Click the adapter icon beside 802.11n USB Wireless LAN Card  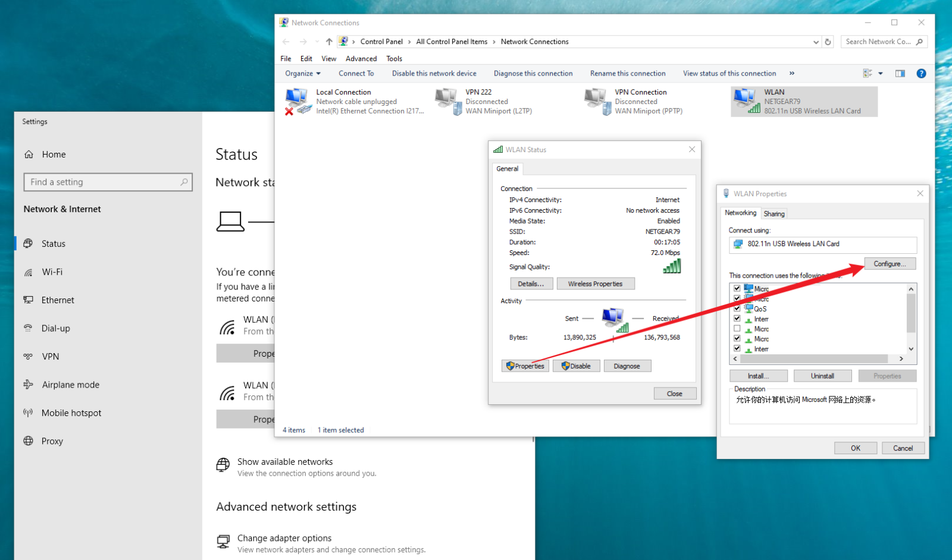pos(738,244)
